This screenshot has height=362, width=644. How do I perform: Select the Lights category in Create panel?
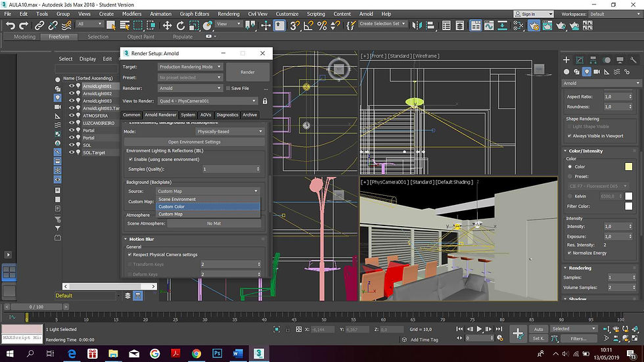586,72
